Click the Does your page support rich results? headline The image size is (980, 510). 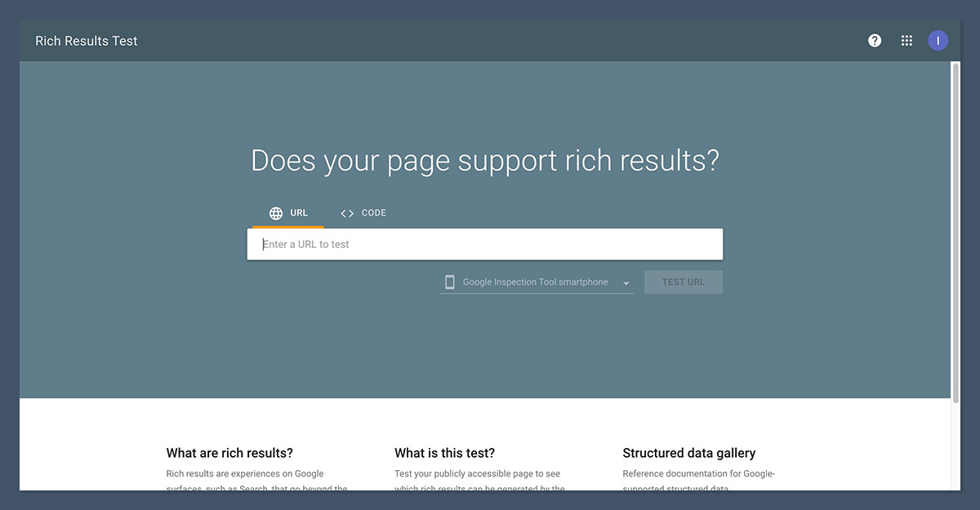tap(484, 160)
